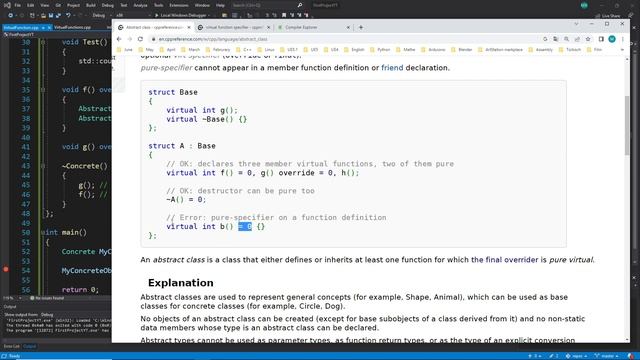Collapse the Test() function at line 30

[x=43, y=42]
